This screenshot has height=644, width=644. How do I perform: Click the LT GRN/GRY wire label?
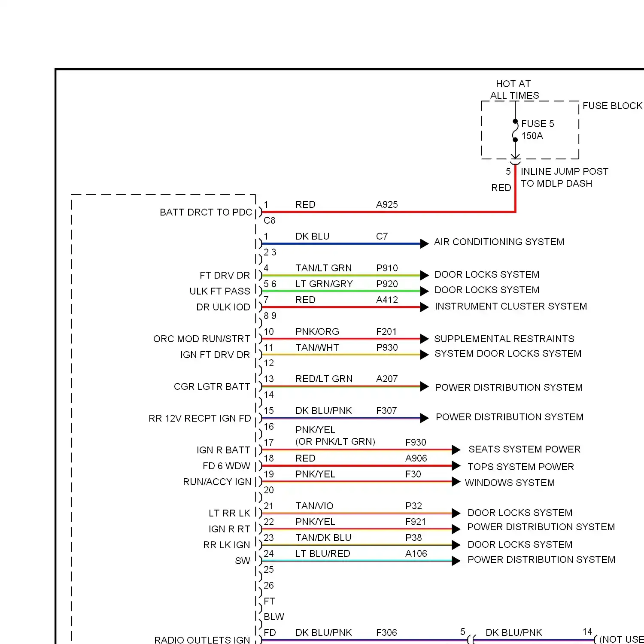click(324, 284)
